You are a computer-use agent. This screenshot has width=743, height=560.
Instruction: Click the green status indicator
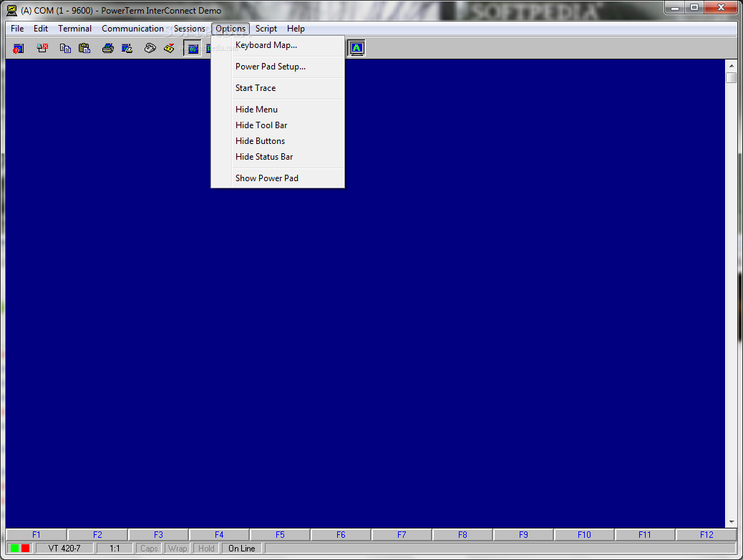(15, 548)
